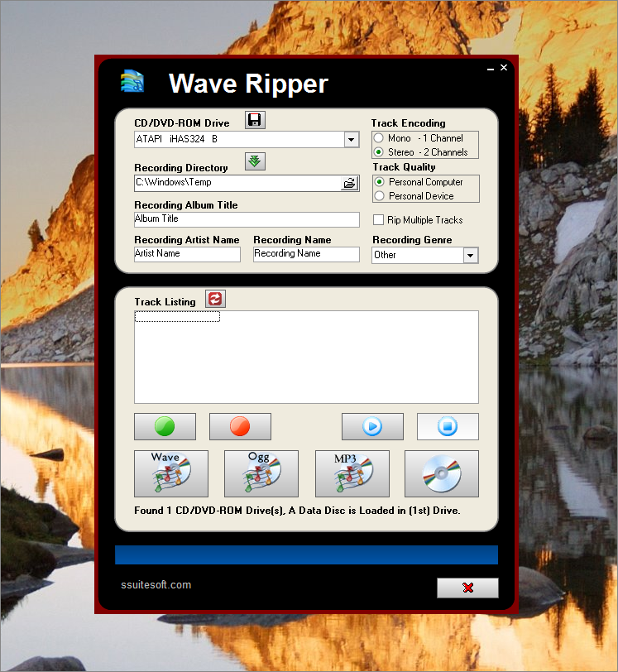Refresh the Track Listing
The image size is (618, 672).
(215, 299)
